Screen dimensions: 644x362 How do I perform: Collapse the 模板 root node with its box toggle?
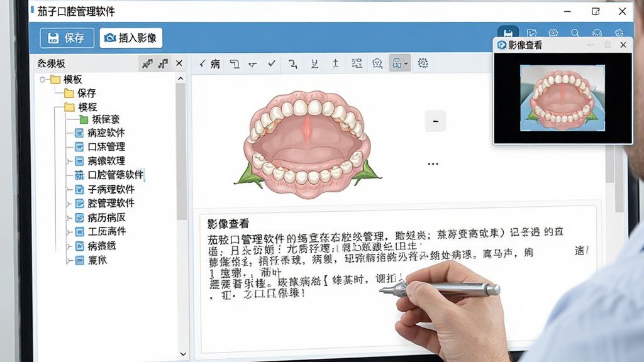pyautogui.click(x=42, y=79)
